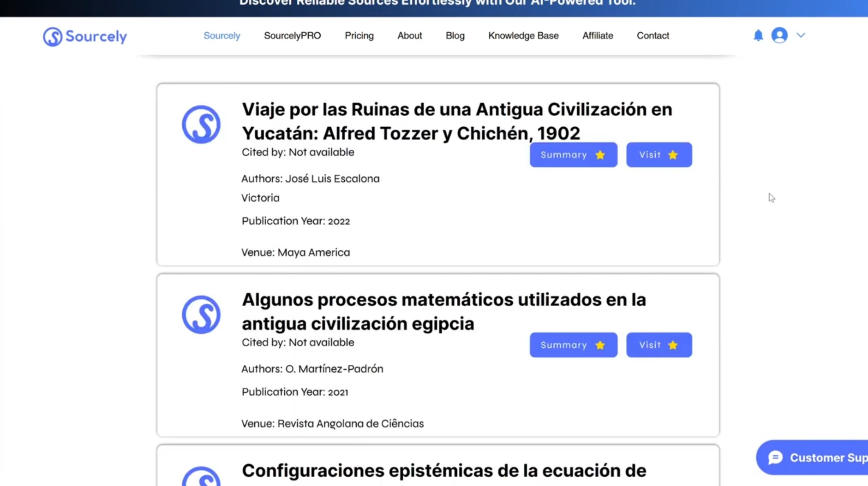The width and height of the screenshot is (868, 486).
Task: Open the notifications bell
Action: point(758,36)
